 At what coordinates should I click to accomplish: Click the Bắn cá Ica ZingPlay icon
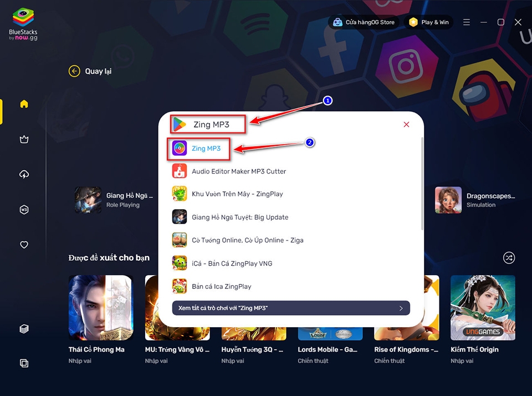(180, 286)
